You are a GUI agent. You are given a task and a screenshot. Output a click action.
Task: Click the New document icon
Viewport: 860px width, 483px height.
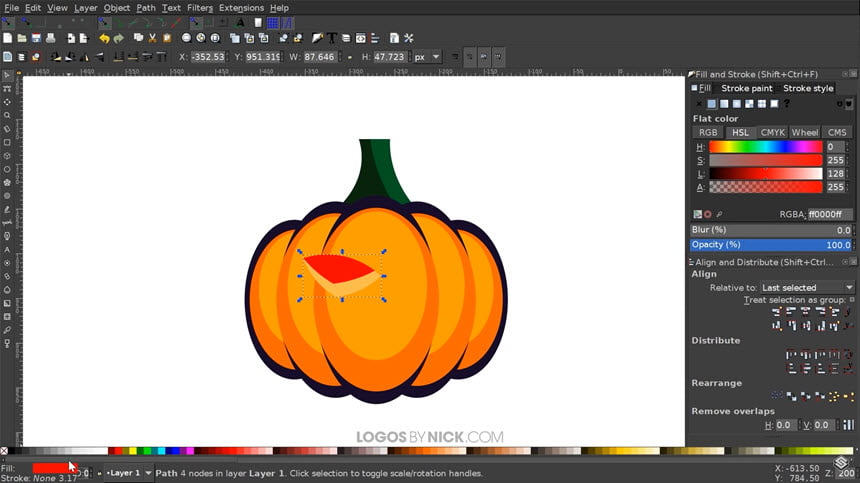click(x=7, y=38)
